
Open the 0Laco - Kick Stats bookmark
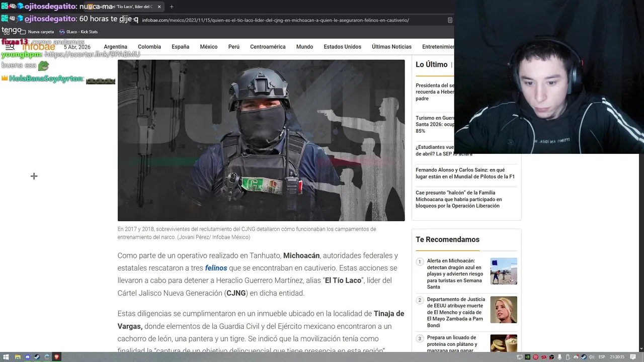pos(78,32)
